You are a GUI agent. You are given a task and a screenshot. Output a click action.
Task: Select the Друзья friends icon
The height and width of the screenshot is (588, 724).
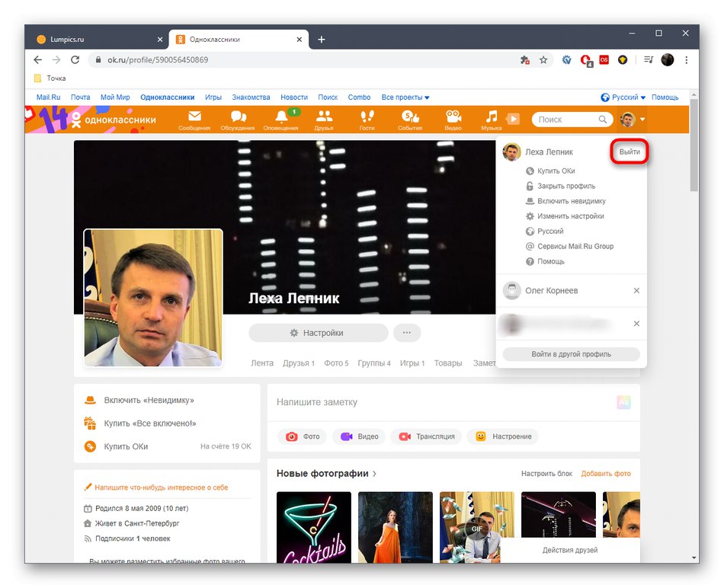pyautogui.click(x=324, y=116)
